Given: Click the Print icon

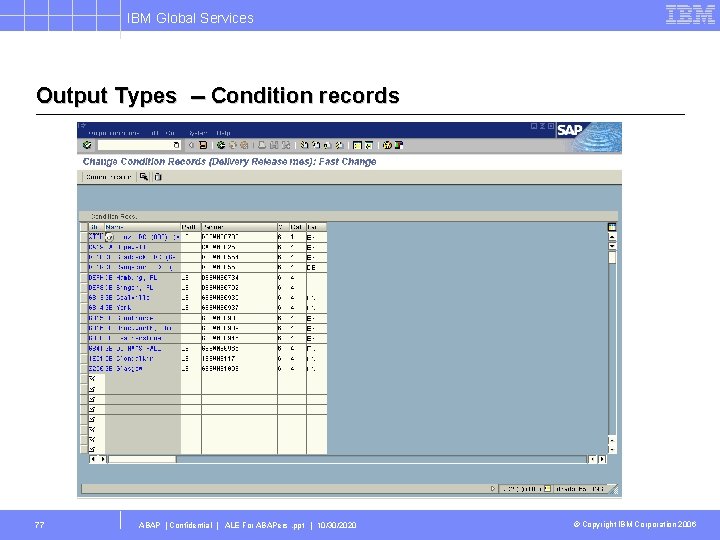Looking at the screenshot, I should click(x=262, y=145).
